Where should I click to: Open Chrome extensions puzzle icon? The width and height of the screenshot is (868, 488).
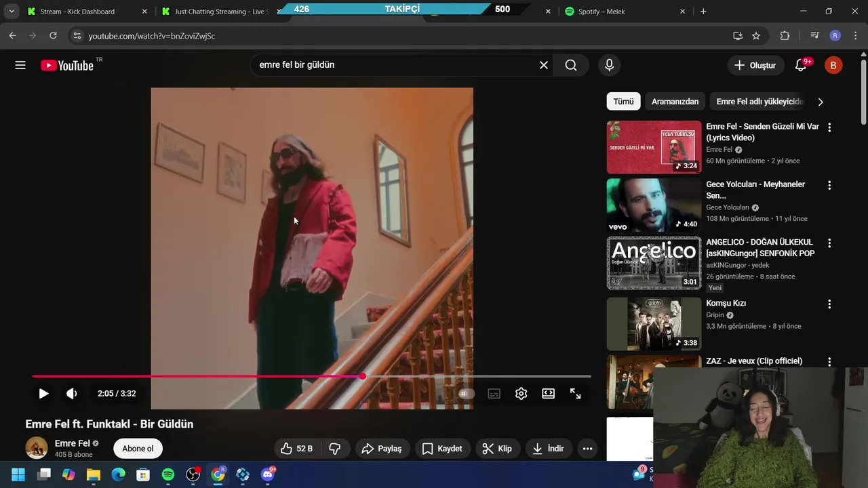coord(785,36)
